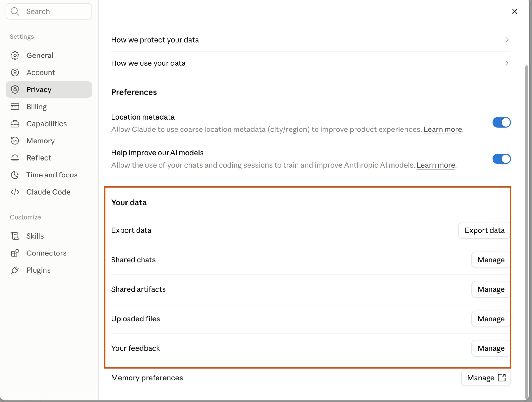Click the Account person icon
532x402 pixels.
[15, 73]
